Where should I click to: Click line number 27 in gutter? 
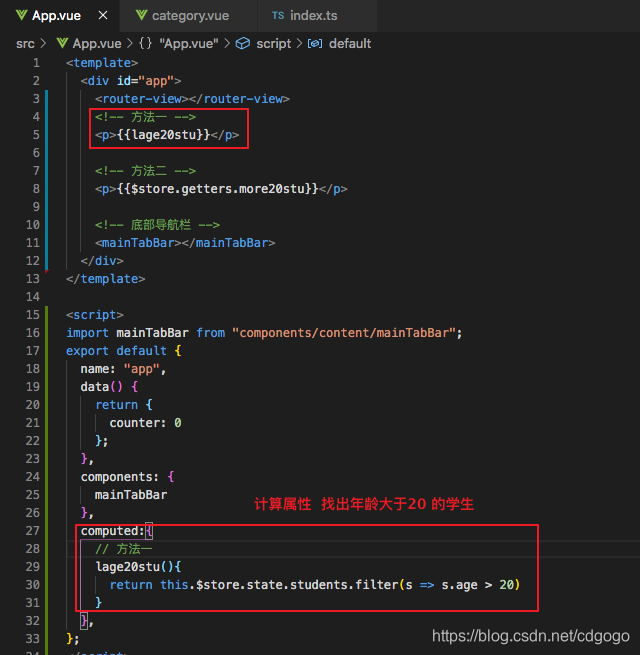pyautogui.click(x=33, y=531)
